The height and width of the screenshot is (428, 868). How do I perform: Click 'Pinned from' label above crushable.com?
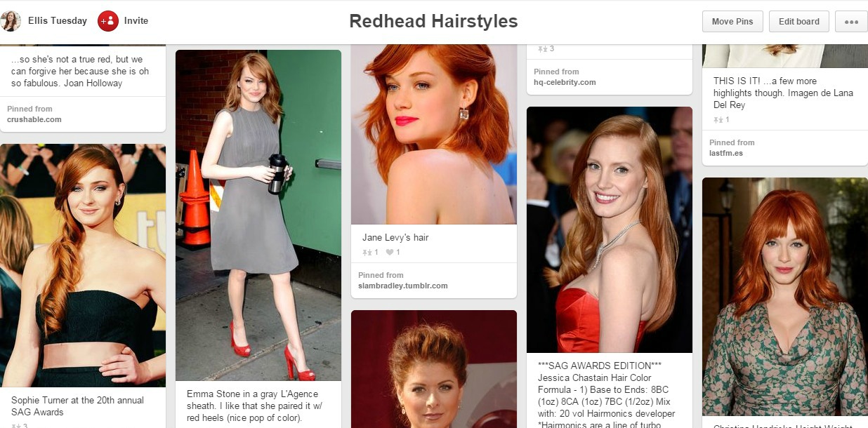(29, 109)
